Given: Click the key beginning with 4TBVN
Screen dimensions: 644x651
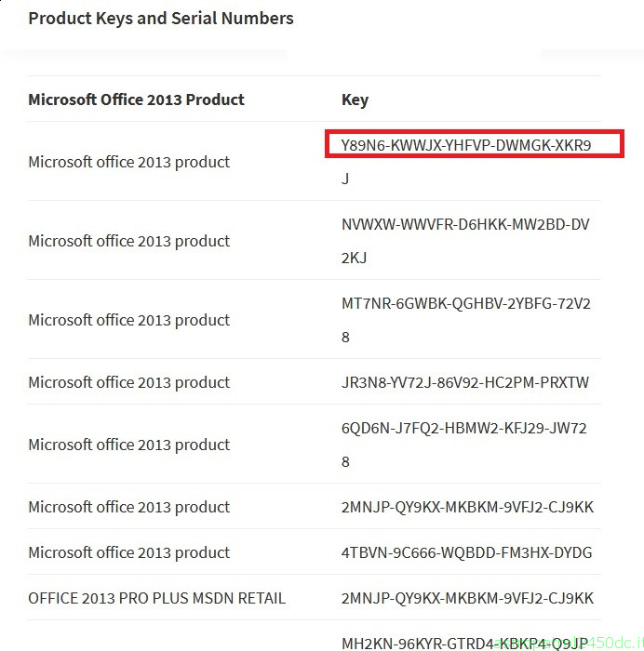Looking at the screenshot, I should point(466,552).
